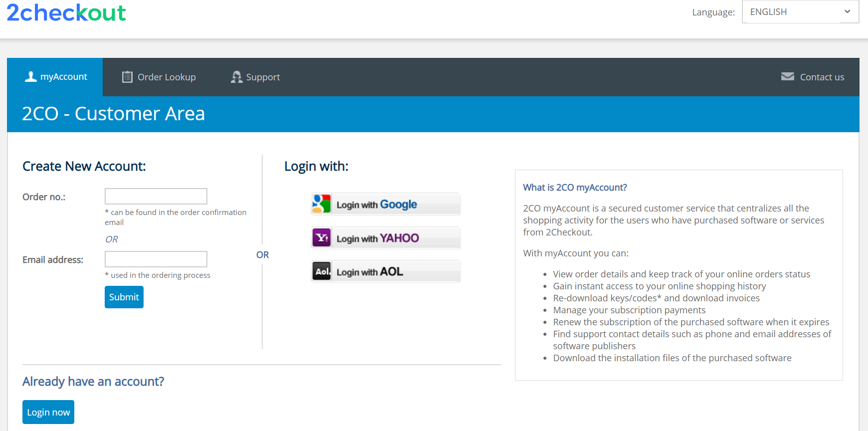Click the 'Language:' label
This screenshot has width=868, height=431.
pos(713,12)
